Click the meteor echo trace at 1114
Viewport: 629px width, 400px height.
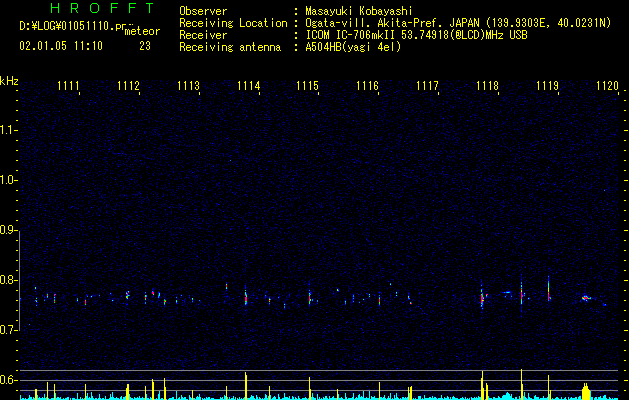click(246, 296)
